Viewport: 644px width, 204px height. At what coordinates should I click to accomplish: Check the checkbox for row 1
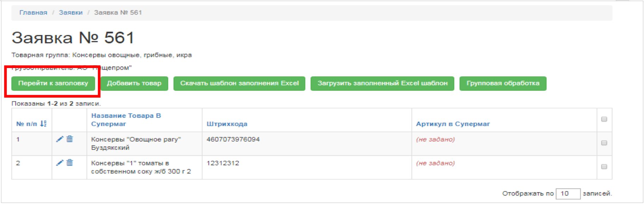[x=604, y=143]
